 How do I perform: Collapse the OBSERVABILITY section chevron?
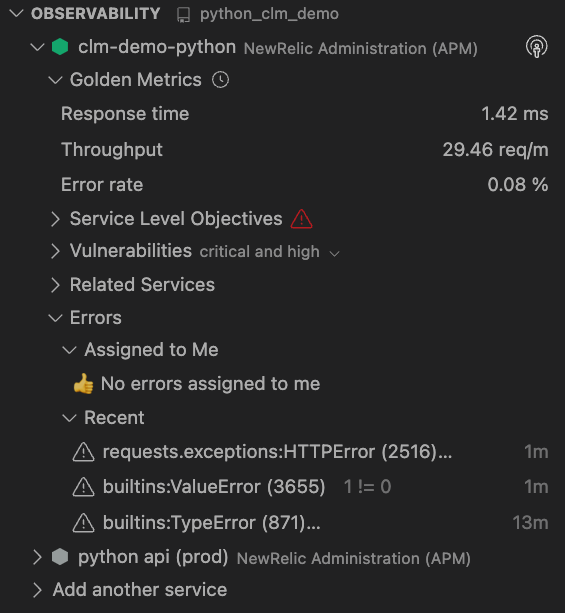coord(16,14)
